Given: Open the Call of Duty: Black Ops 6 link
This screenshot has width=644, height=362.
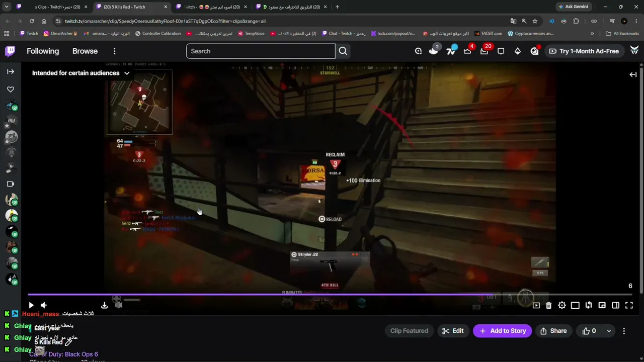Looking at the screenshot, I should pos(63,354).
